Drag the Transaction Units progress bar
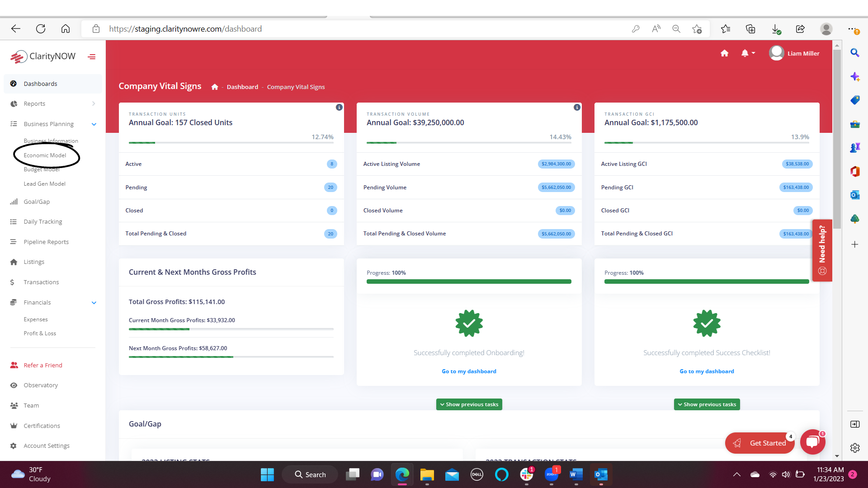The image size is (868, 488). 231,143
